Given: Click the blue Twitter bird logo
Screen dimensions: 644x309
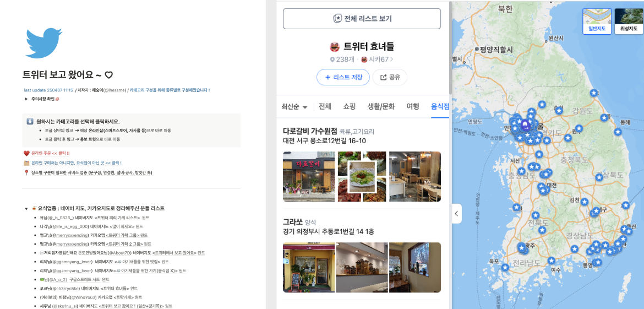Looking at the screenshot, I should tap(43, 43).
